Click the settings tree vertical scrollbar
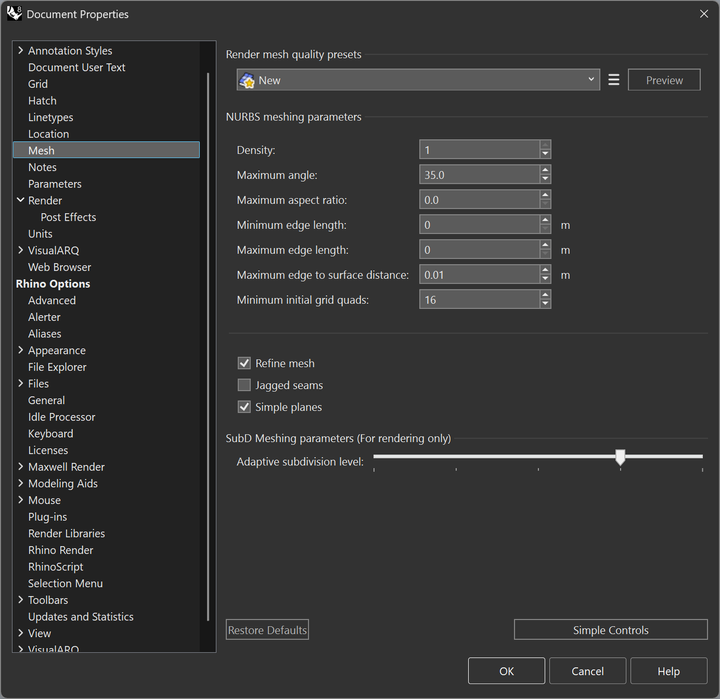 208,347
